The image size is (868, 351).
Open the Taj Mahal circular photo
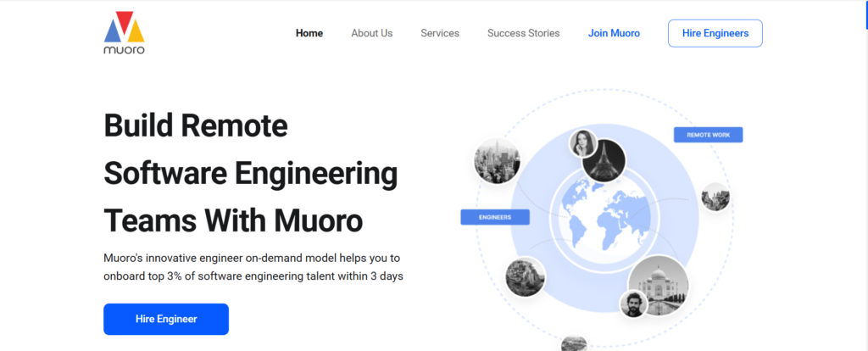tap(659, 286)
